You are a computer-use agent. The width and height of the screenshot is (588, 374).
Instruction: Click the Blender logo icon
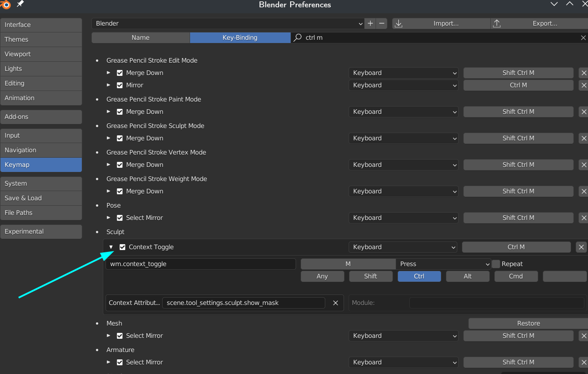click(x=5, y=4)
